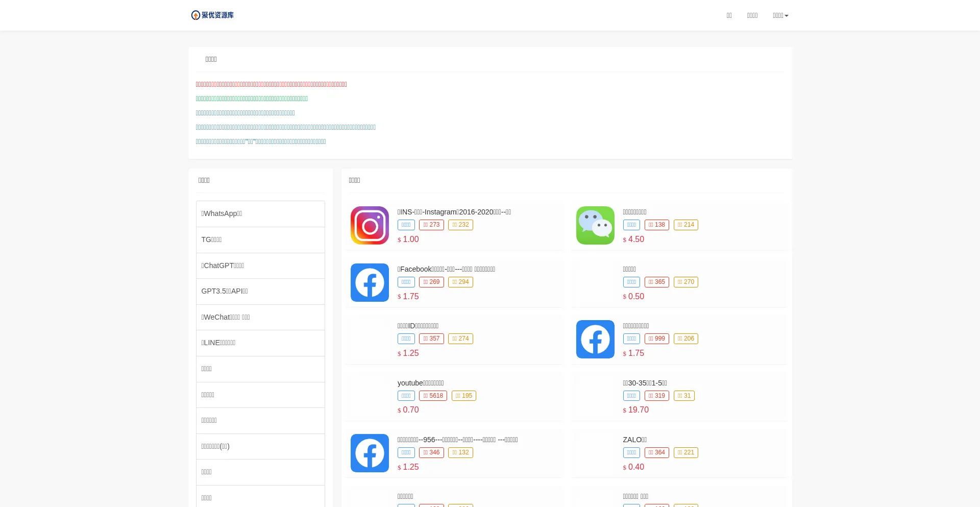
Task: Click the red 273 tag on Instagram item
Action: click(x=431, y=225)
